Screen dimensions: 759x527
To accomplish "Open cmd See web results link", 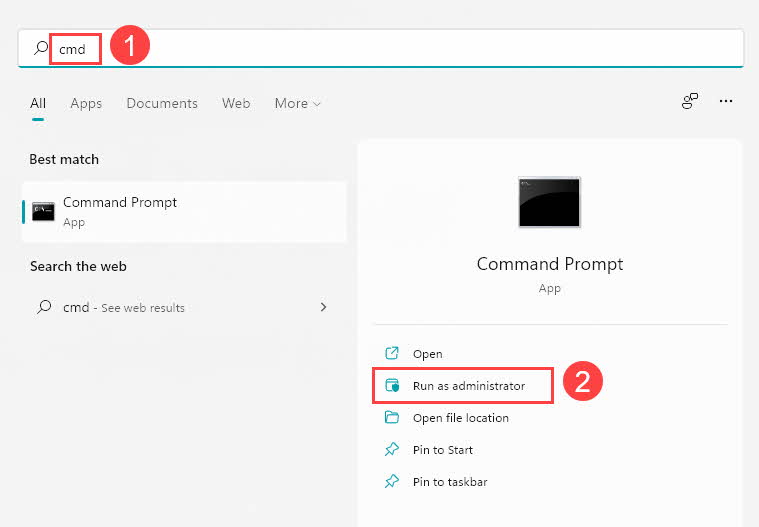I will coord(124,307).
